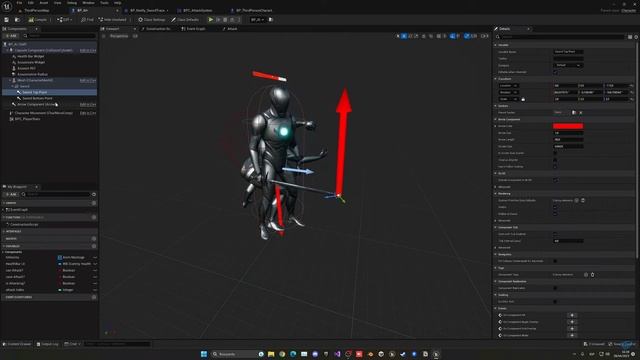The height and width of the screenshot is (360, 640).
Task: Open the Tools menu
Action: [x=104, y=3]
